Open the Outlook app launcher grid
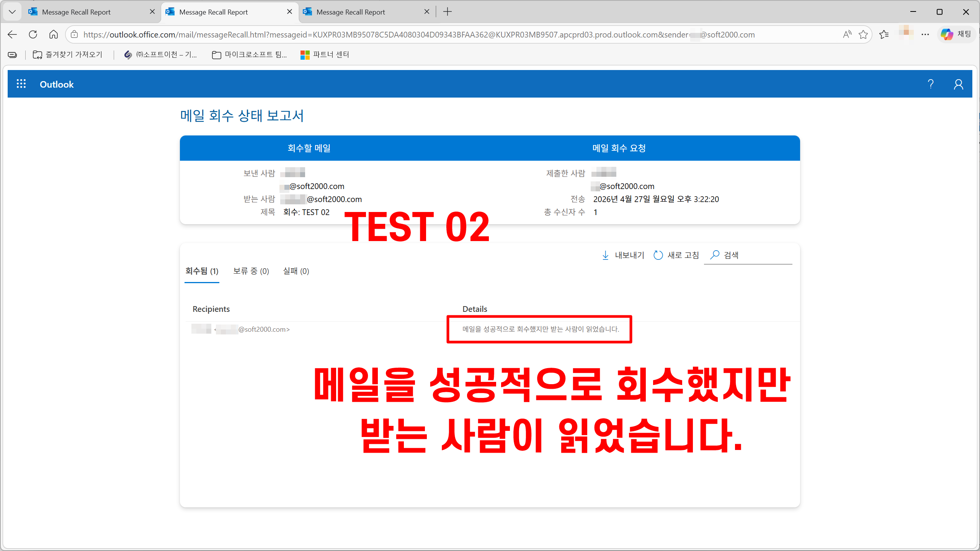The height and width of the screenshot is (551, 980). pos(21,84)
